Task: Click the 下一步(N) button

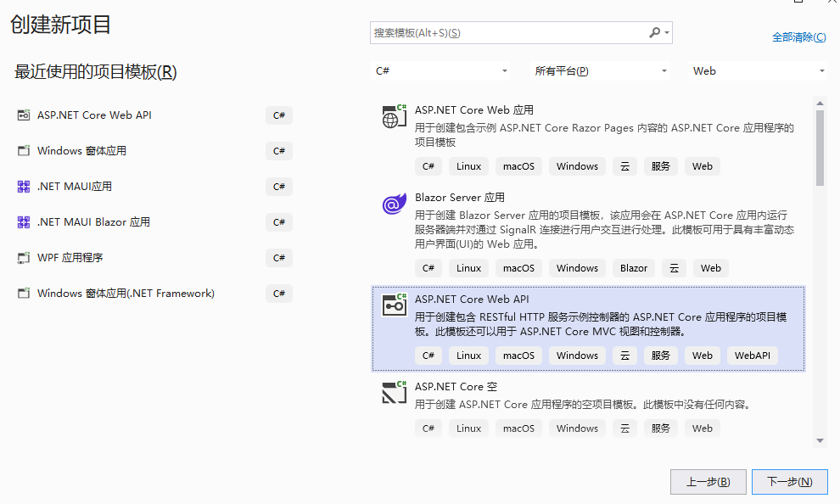Action: 790,481
